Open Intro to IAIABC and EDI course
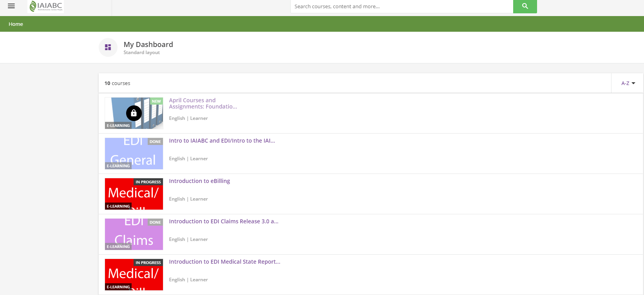This screenshot has height=295, width=644. (222, 141)
